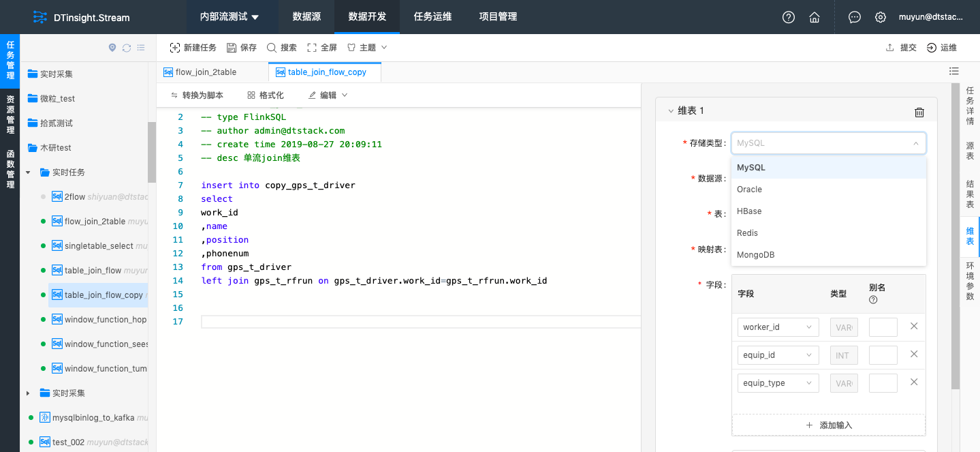980x452 pixels.
Task: Click the 别名 help tooltip icon
Action: tap(873, 300)
